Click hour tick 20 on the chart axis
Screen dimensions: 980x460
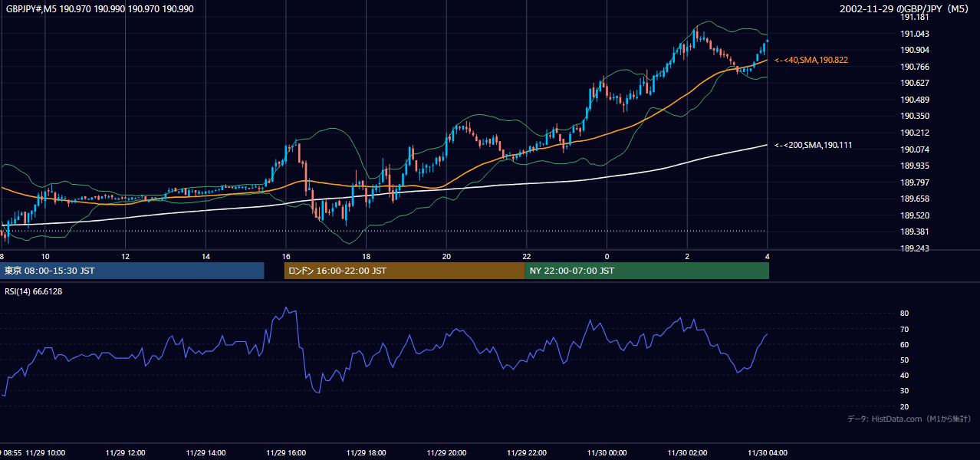(446, 256)
